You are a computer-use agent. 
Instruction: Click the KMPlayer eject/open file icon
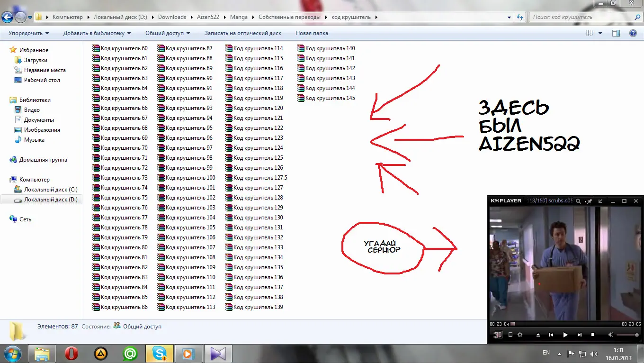click(x=538, y=335)
